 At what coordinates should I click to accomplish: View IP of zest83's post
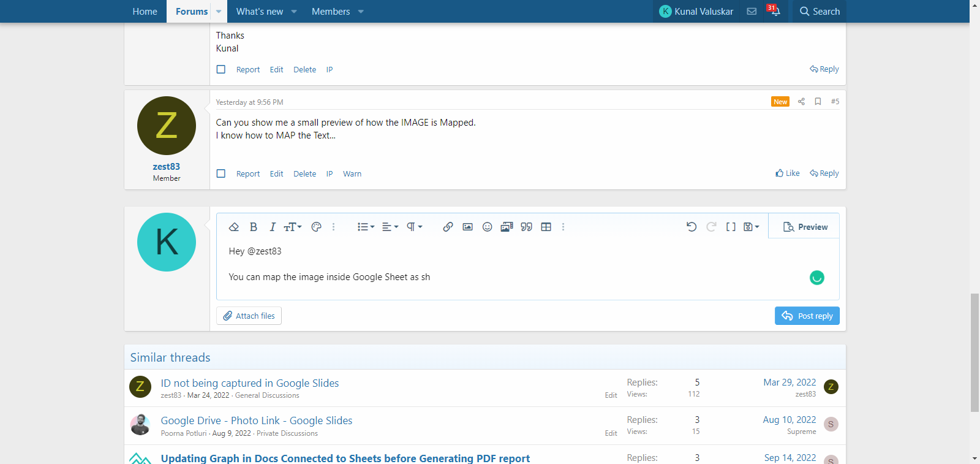(330, 174)
